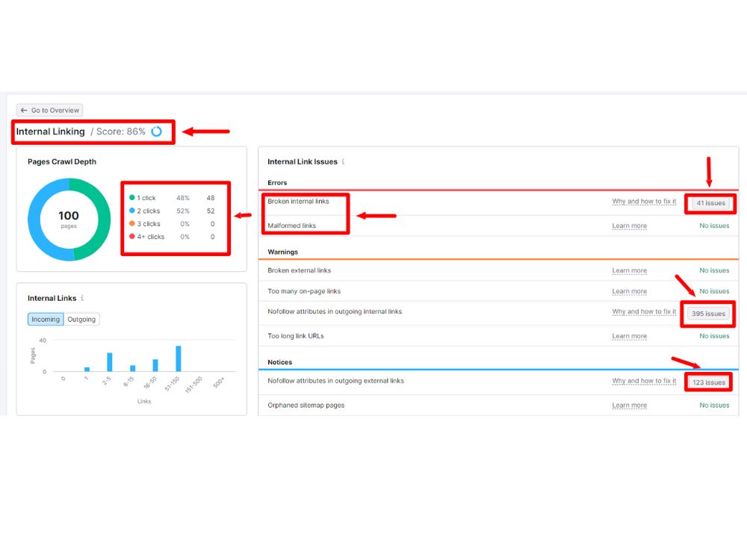Select the Malformed links row label
This screenshot has height=560, width=747.
click(x=291, y=225)
